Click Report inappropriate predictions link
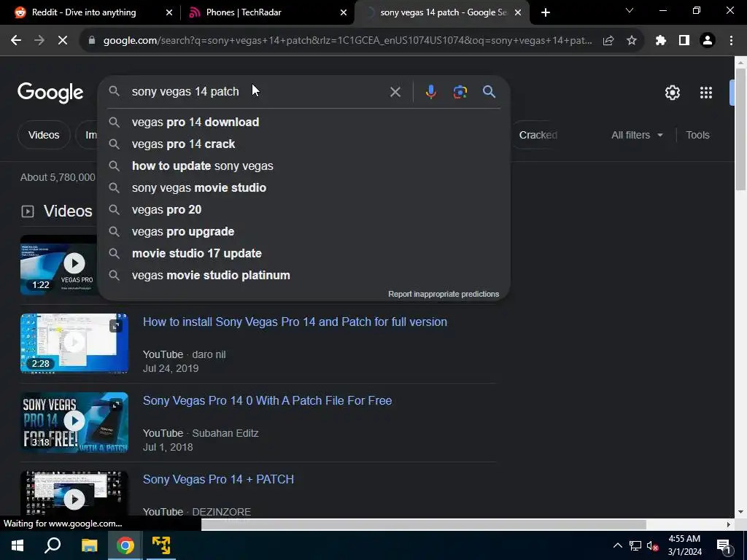 (444, 295)
